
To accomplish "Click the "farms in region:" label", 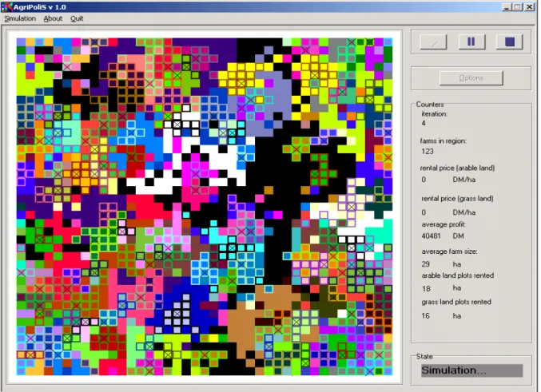I will coord(443,141).
